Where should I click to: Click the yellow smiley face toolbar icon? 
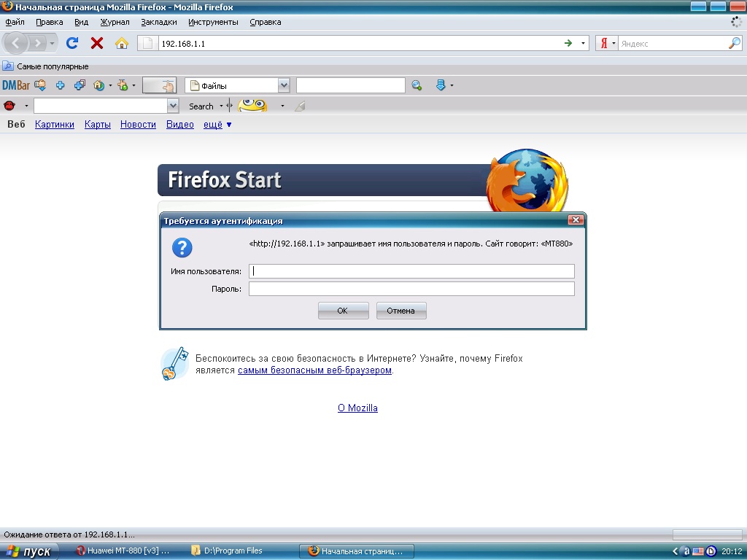coord(252,106)
